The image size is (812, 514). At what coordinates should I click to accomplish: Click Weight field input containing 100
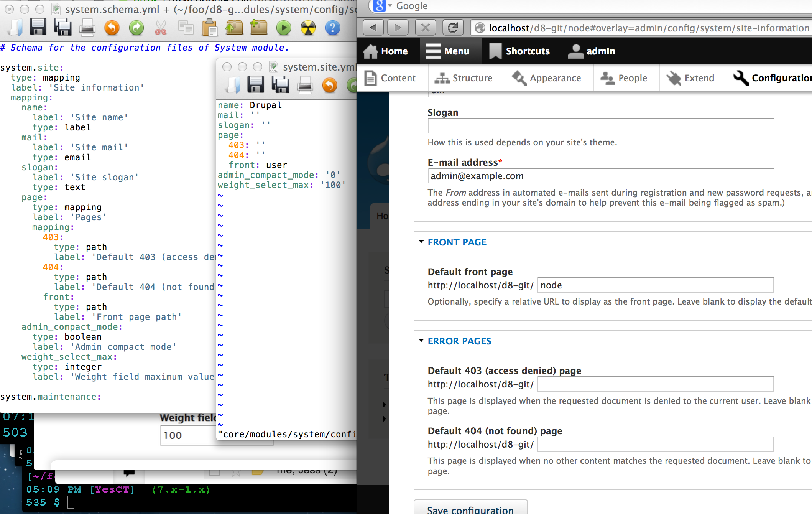[x=188, y=435]
